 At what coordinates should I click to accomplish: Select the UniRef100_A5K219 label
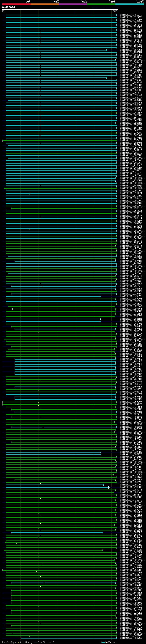pyautogui.click(x=131, y=198)
